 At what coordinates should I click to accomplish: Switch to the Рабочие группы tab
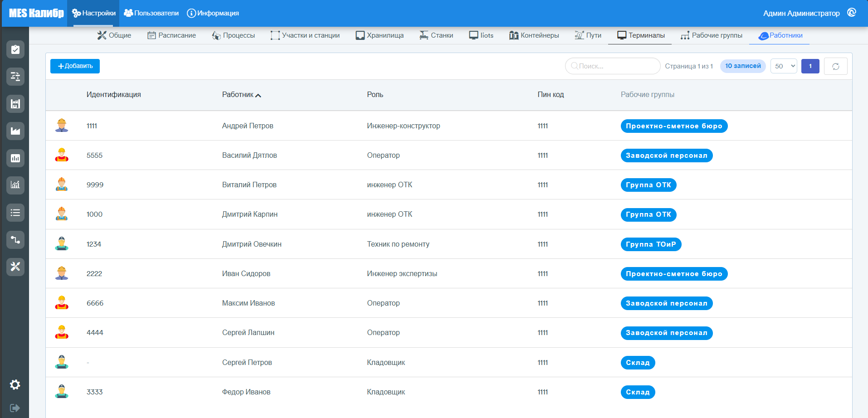click(x=711, y=35)
